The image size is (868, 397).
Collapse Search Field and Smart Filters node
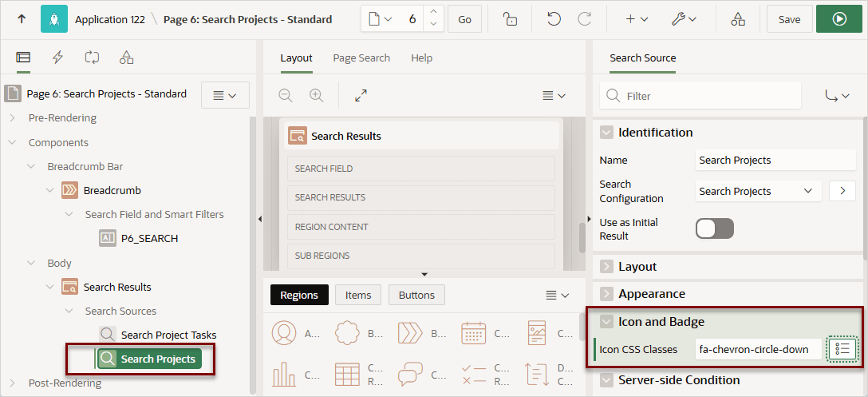click(69, 214)
